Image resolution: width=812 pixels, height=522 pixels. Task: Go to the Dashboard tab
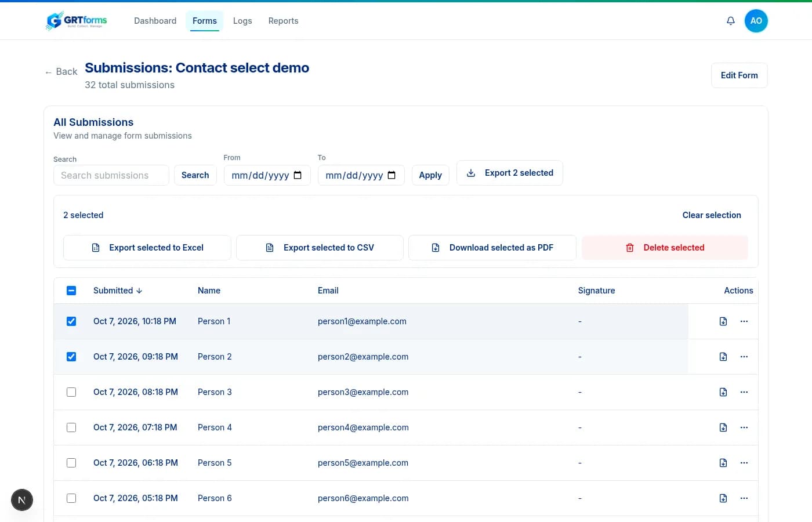click(155, 21)
